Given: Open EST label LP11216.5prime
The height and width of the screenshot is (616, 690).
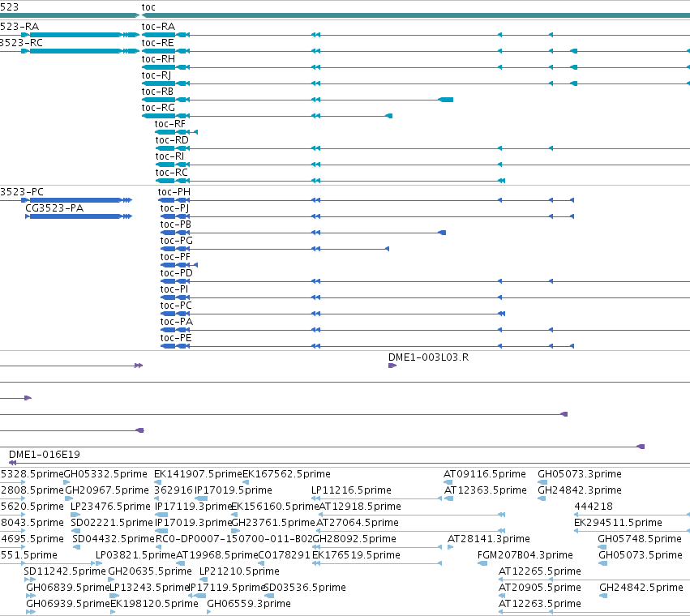Looking at the screenshot, I should point(351,490).
